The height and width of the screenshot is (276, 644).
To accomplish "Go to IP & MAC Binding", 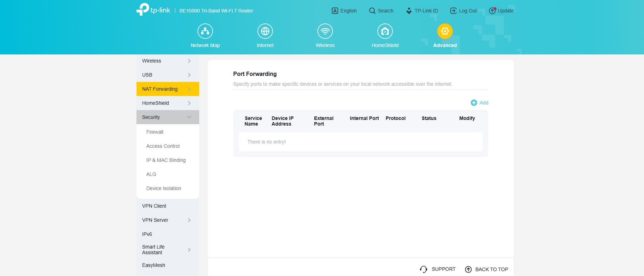I will (x=166, y=160).
